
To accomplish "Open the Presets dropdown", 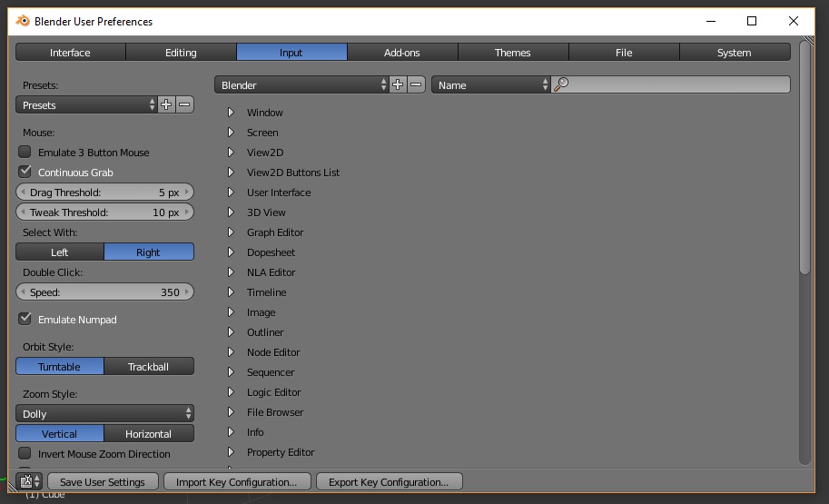I will coord(86,104).
